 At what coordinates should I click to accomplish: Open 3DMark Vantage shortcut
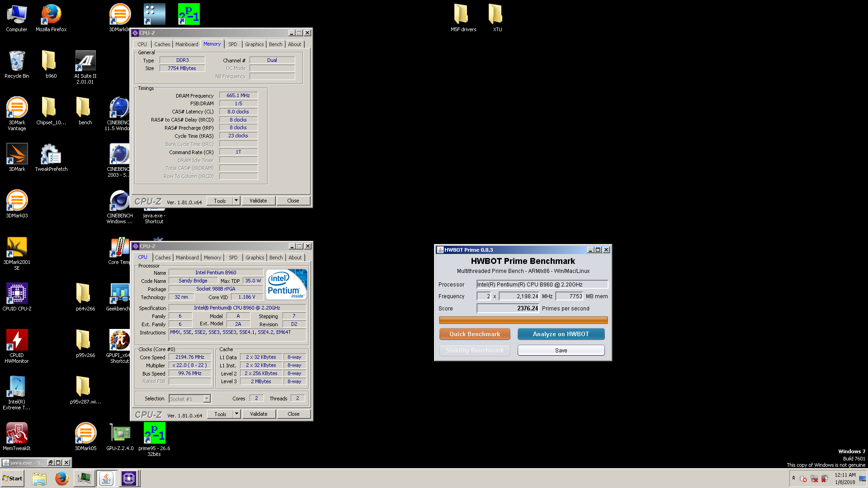coord(17,113)
